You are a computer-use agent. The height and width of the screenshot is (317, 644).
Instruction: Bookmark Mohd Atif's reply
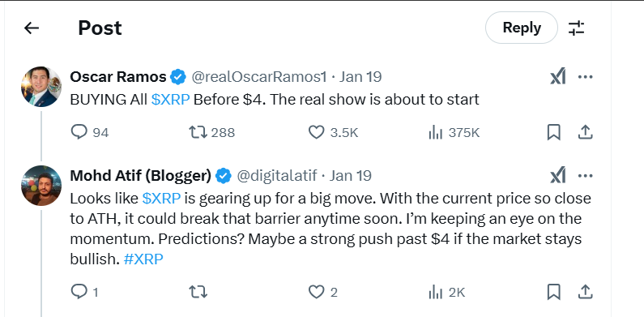click(x=553, y=293)
